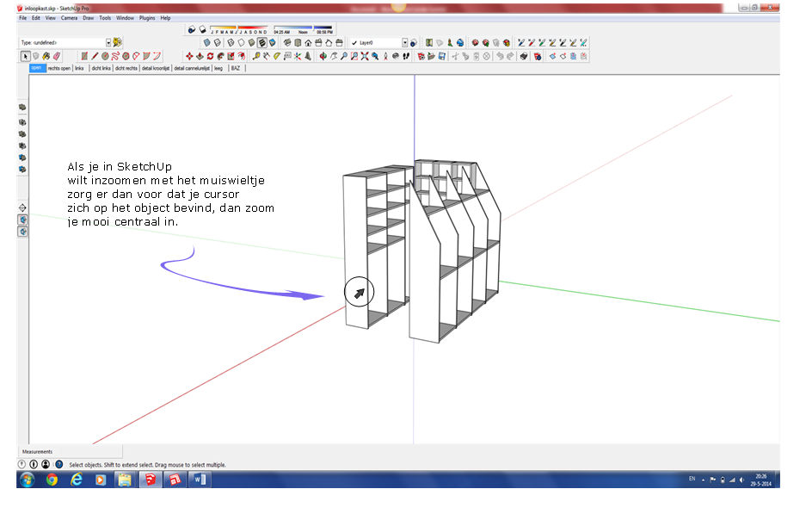Switch to the 'rechts open' scene tab
This screenshot has width=812, height=520.
coord(59,68)
